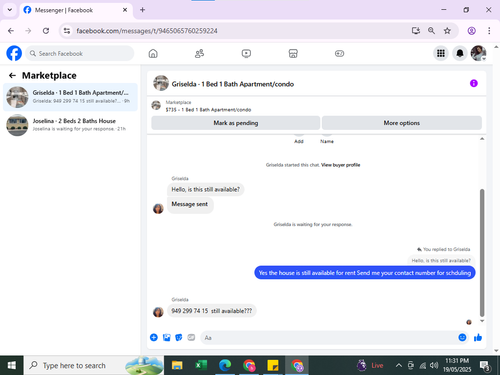This screenshot has height=375, width=500.
Task: Choose a sticker icon in composer
Action: 179,337
